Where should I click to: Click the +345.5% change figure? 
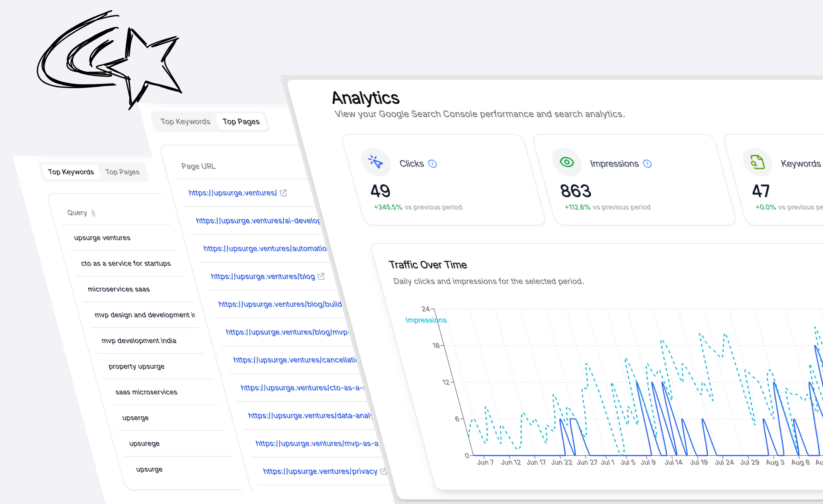[x=388, y=207]
